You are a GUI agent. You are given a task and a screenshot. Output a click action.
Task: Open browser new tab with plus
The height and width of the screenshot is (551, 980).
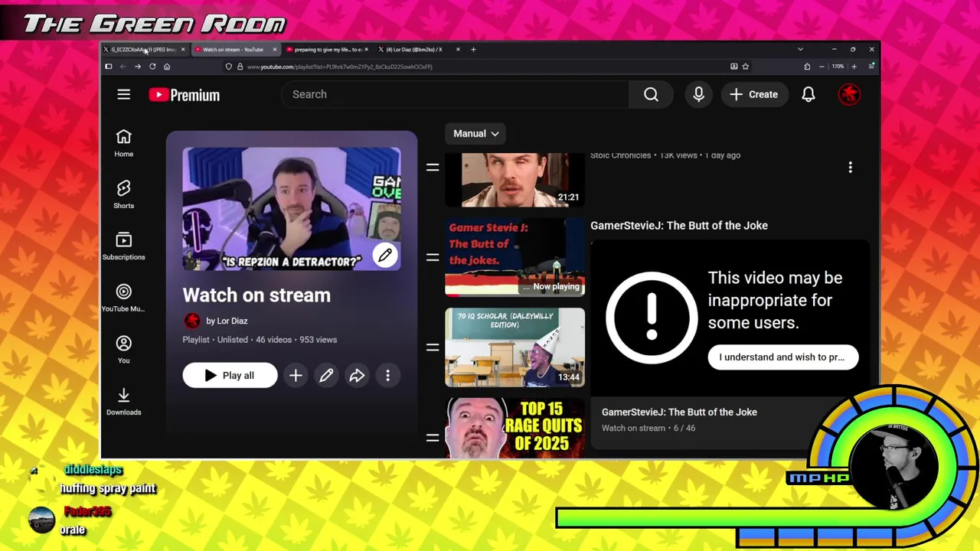coord(473,49)
